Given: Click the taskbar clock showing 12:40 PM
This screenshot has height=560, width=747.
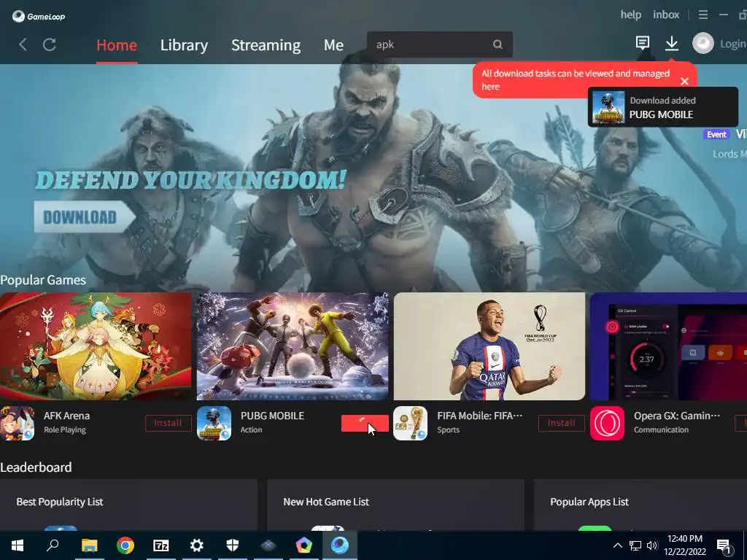Looking at the screenshot, I should pyautogui.click(x=684, y=545).
